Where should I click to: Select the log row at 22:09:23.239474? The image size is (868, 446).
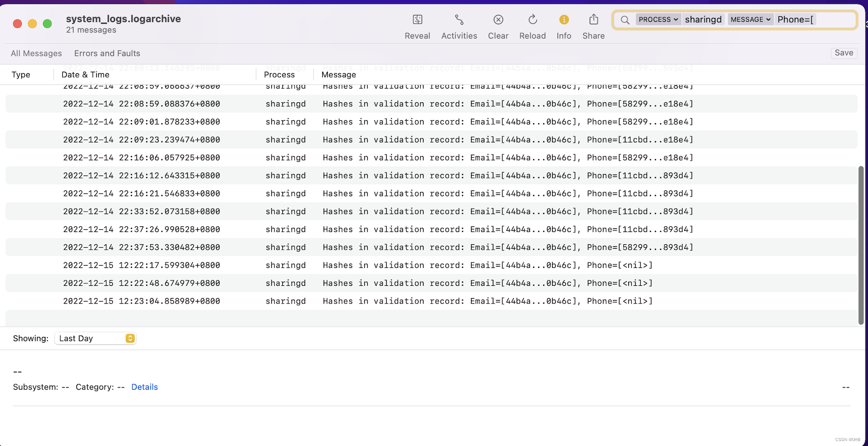431,139
